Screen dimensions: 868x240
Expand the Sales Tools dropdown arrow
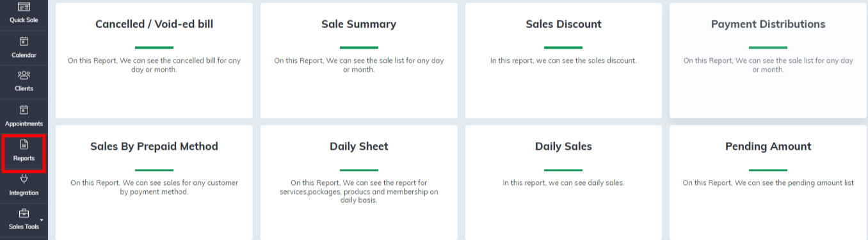[x=42, y=220]
